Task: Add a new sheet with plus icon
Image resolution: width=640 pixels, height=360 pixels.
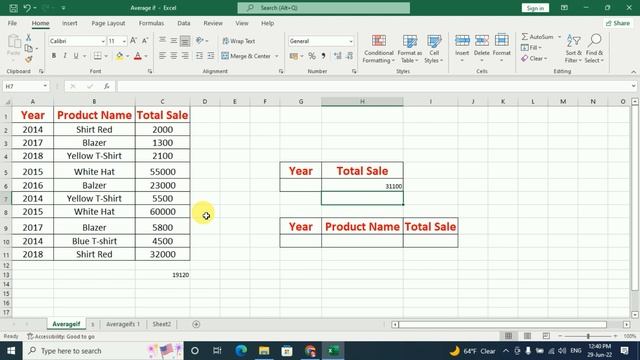Action: click(196, 324)
